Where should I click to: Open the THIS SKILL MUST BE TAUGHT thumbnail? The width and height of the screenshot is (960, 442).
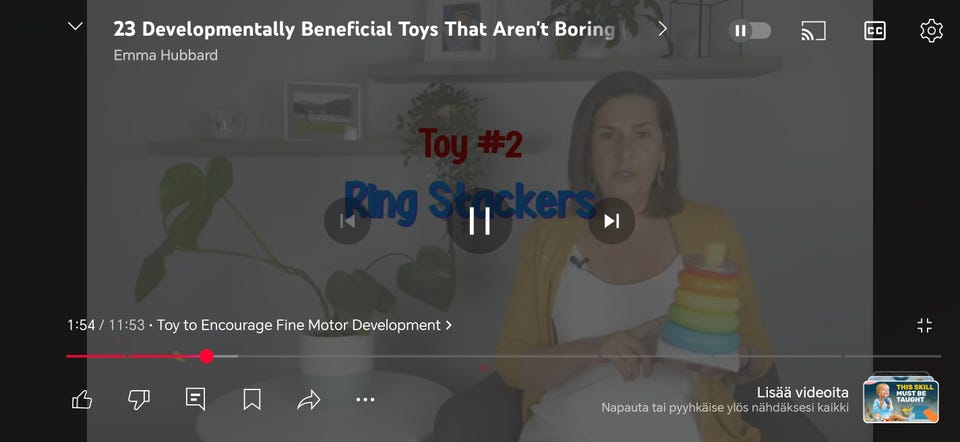pos(901,399)
